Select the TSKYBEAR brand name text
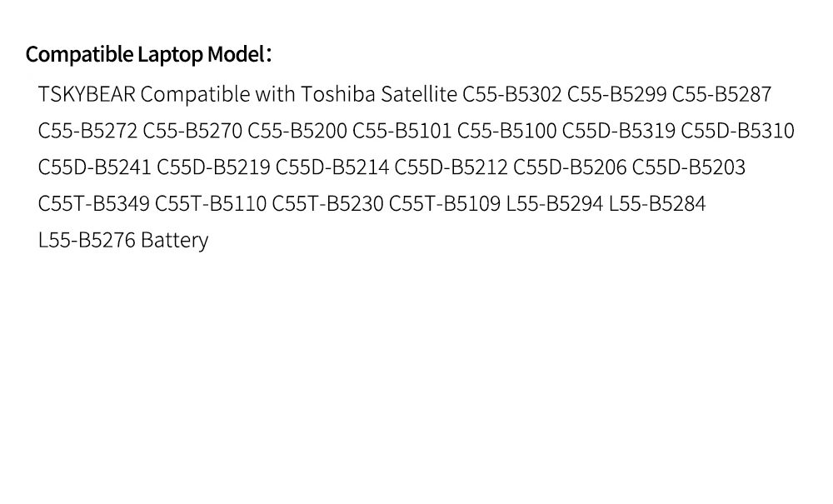This screenshot has height=504, width=833. (87, 94)
